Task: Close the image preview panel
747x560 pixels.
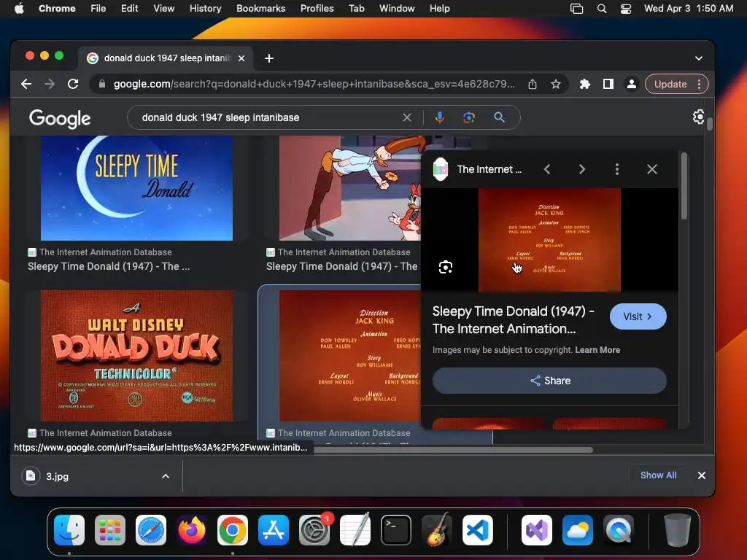Action: (x=651, y=169)
